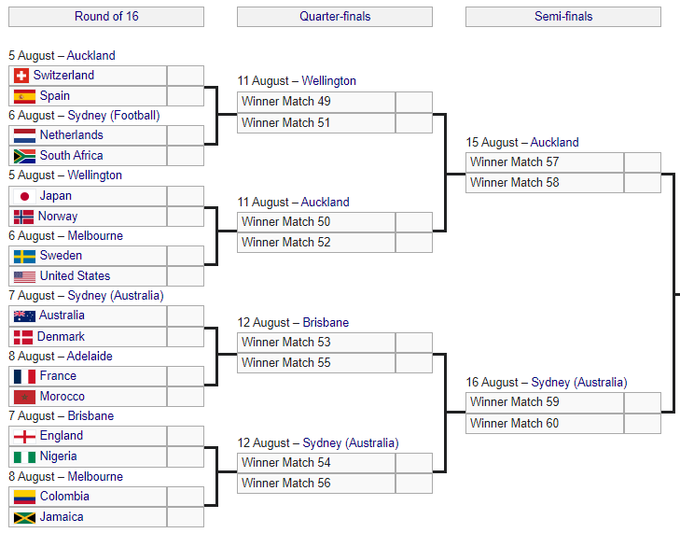
Task: Open the Norway team link
Action: coord(57,216)
